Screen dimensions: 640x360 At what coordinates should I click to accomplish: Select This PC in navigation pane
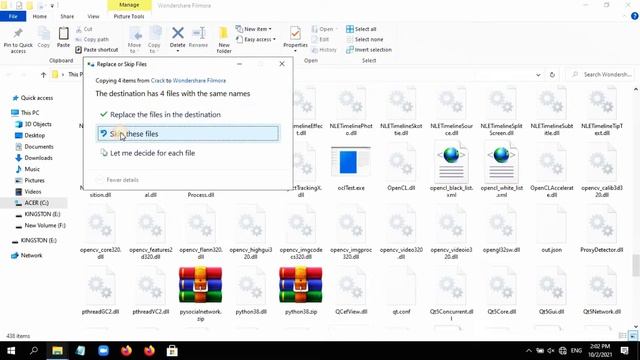[x=25, y=113]
